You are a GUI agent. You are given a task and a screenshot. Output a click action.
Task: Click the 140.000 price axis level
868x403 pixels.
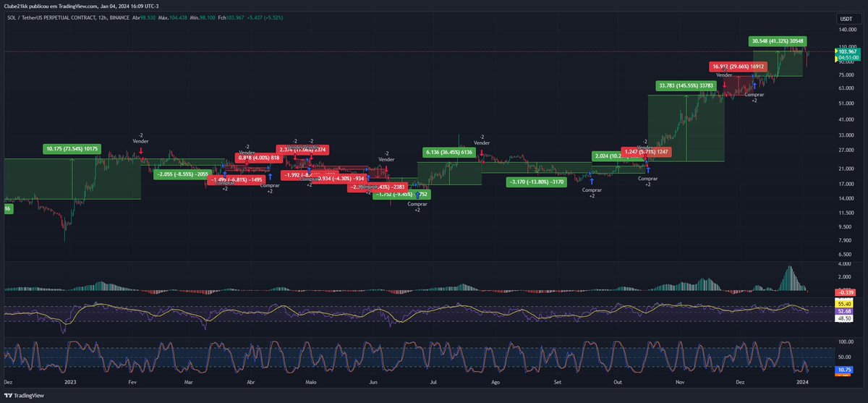coord(848,30)
